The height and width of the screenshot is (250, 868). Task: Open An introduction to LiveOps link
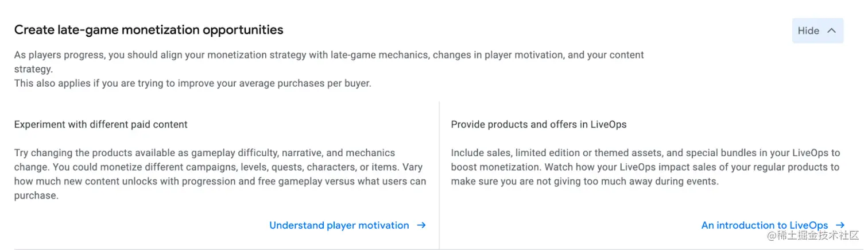pyautogui.click(x=764, y=225)
